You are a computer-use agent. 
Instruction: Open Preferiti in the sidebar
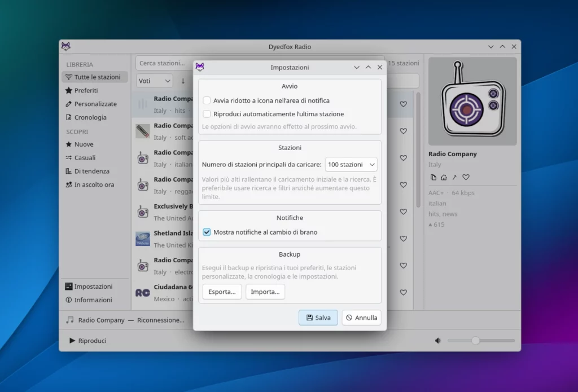[95, 90]
